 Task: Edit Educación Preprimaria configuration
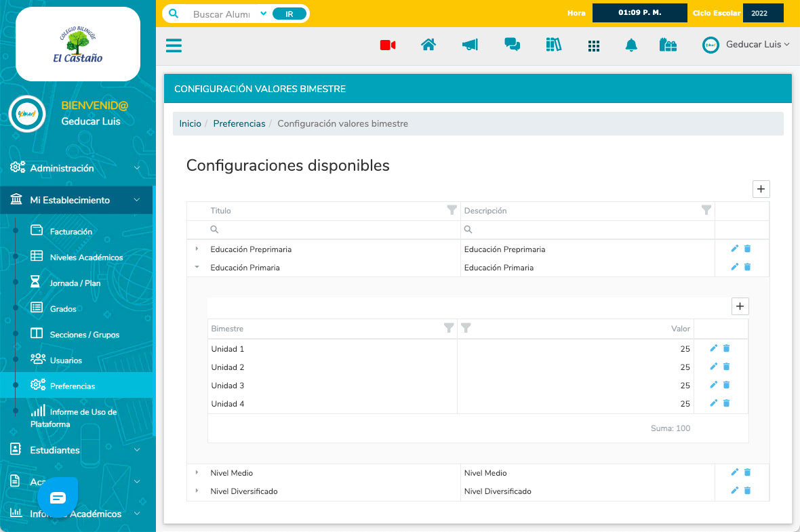pos(735,249)
